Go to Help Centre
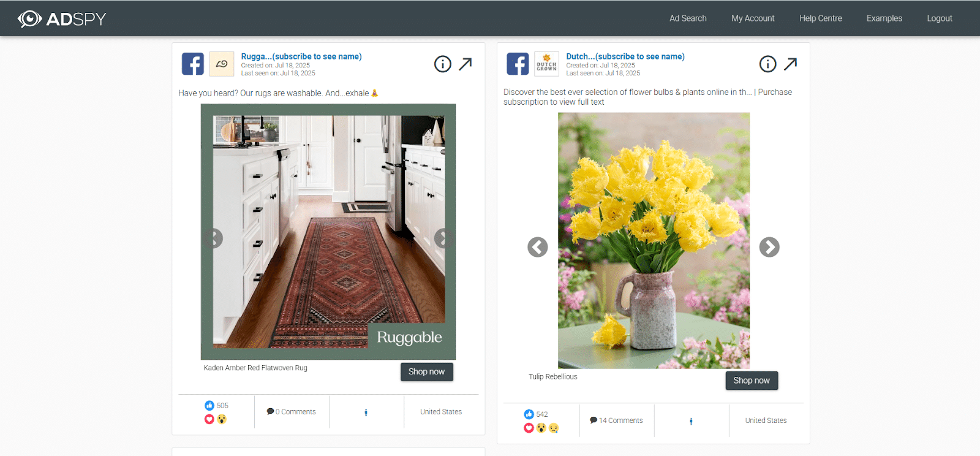This screenshot has height=456, width=980. coord(820,18)
